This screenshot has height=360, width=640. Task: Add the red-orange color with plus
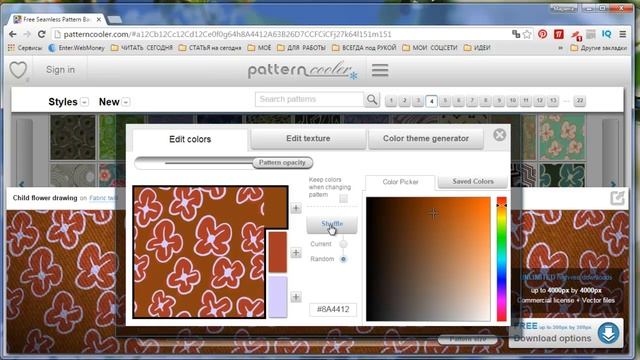point(296,253)
